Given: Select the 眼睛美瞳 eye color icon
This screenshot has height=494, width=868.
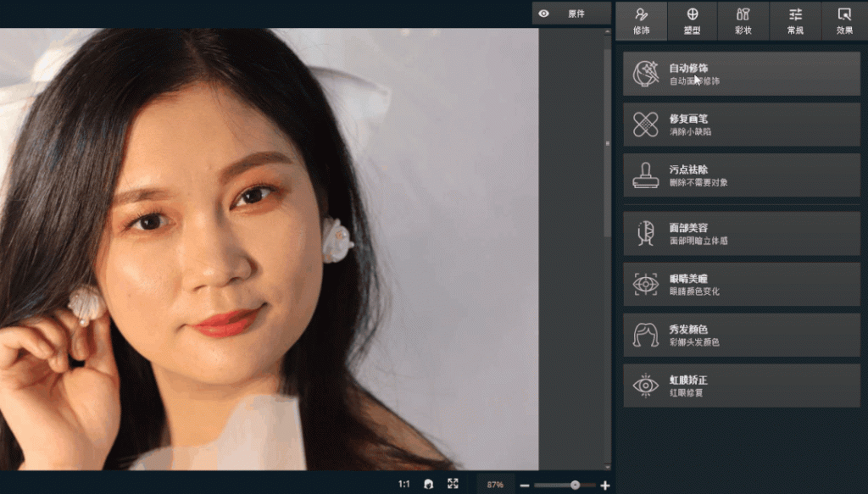Looking at the screenshot, I should (x=646, y=285).
